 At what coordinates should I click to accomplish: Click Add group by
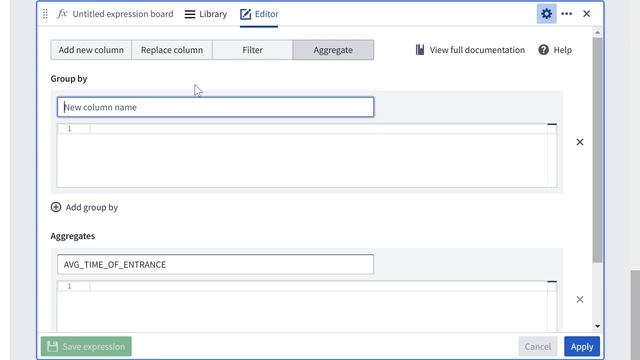(84, 207)
